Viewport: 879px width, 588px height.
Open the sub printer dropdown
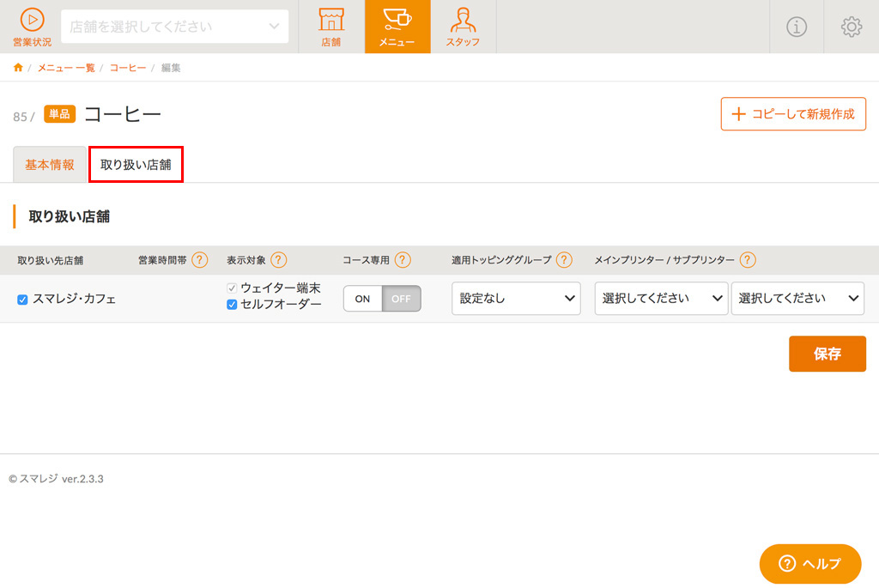point(797,299)
